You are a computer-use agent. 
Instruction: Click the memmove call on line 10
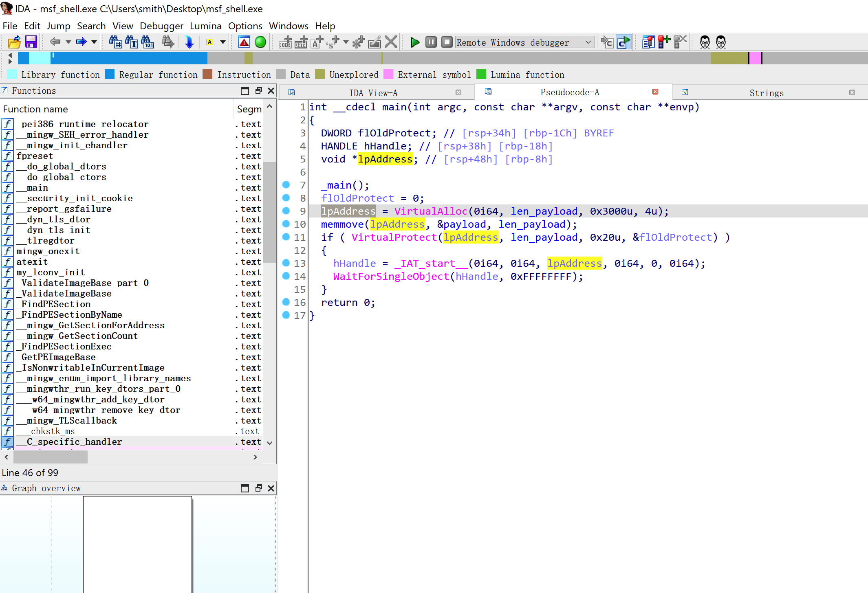342,224
